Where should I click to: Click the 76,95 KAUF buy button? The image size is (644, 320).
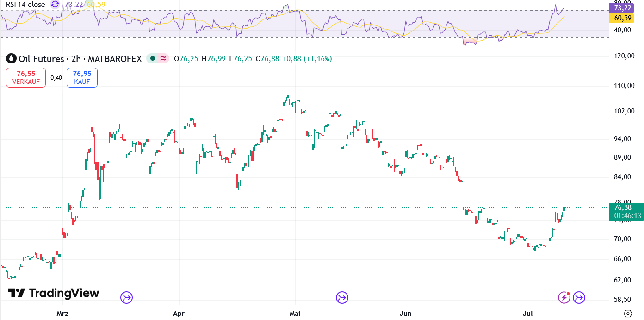tap(82, 77)
